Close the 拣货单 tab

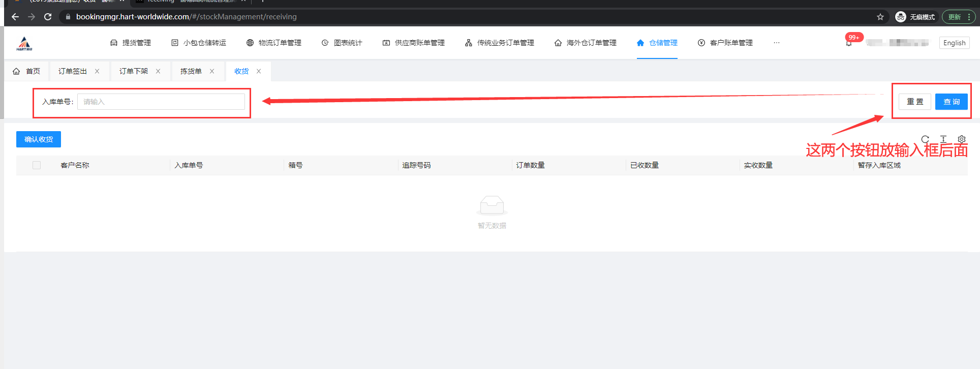[x=212, y=71]
